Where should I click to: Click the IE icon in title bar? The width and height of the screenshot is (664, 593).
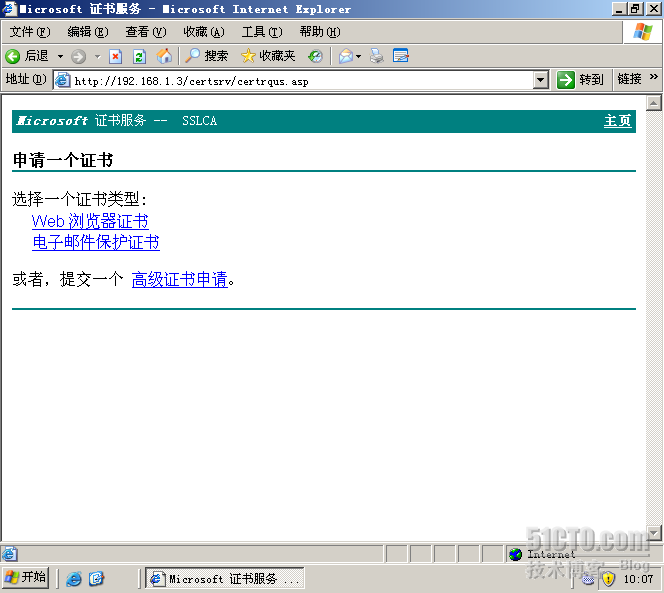[x=9, y=9]
